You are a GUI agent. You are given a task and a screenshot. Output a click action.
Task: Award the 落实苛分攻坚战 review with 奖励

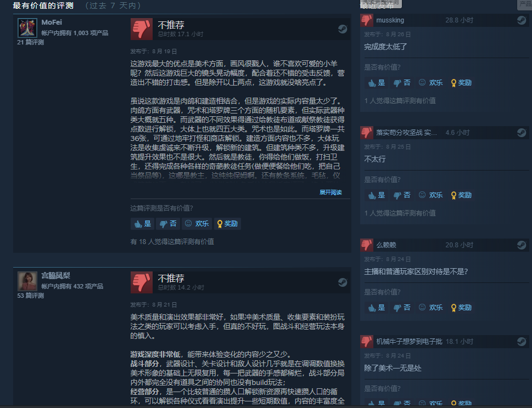pyautogui.click(x=461, y=195)
